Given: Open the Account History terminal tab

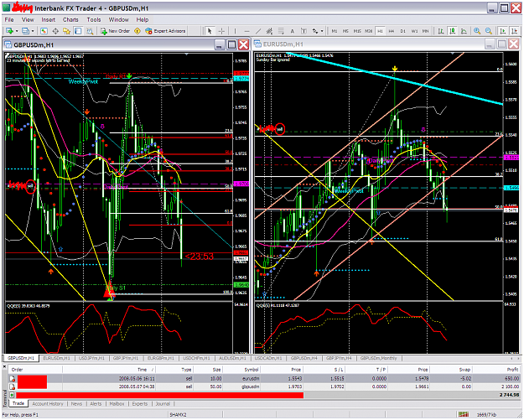Looking at the screenshot, I should coord(48,403).
